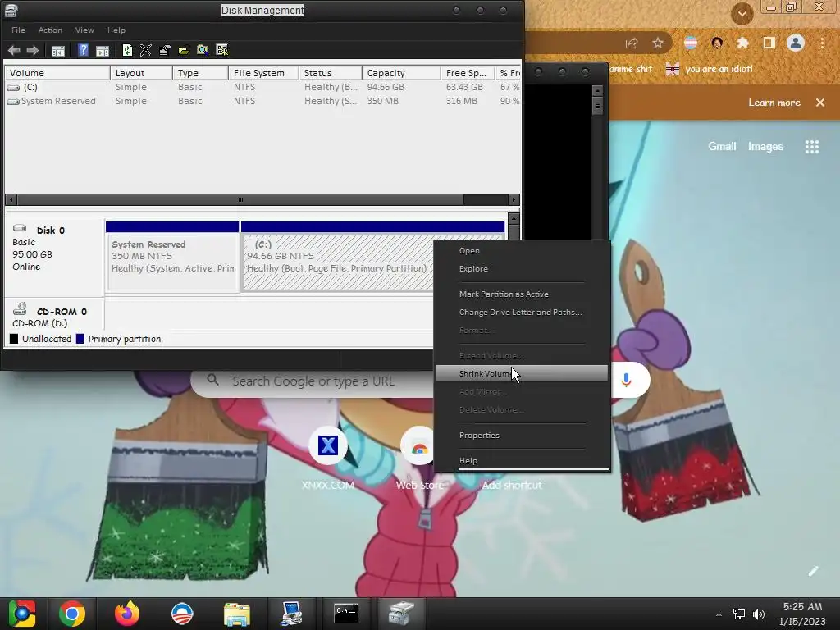Click the blue question mark Help icon

coord(83,50)
